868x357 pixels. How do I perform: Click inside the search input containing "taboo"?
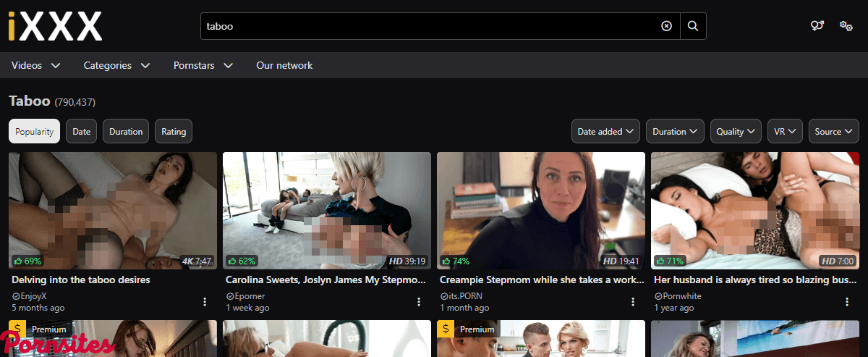(427, 26)
